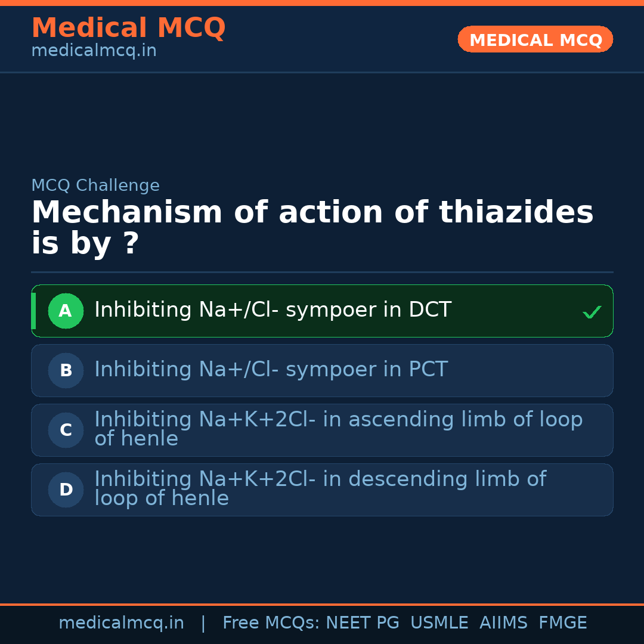Viewport: 644px width, 644px height.
Task: Click the thiazides question heading
Action: [x=312, y=228]
